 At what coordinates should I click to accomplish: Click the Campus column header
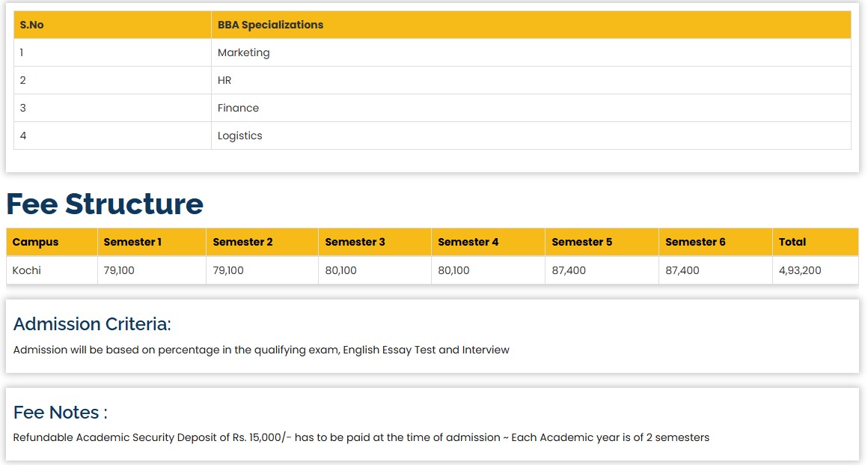point(35,242)
